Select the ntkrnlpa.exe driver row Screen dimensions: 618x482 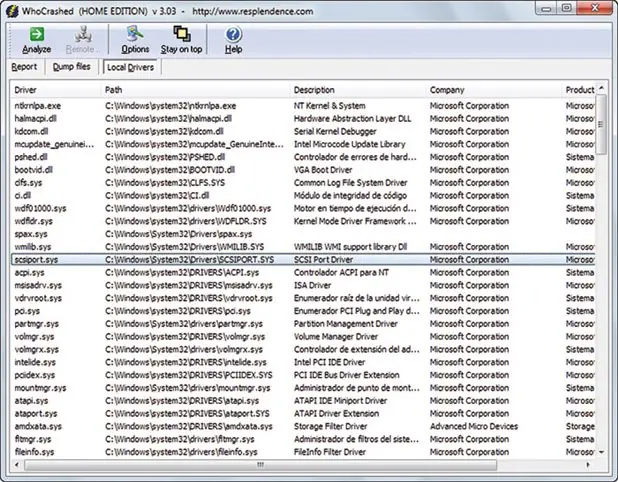[303, 106]
